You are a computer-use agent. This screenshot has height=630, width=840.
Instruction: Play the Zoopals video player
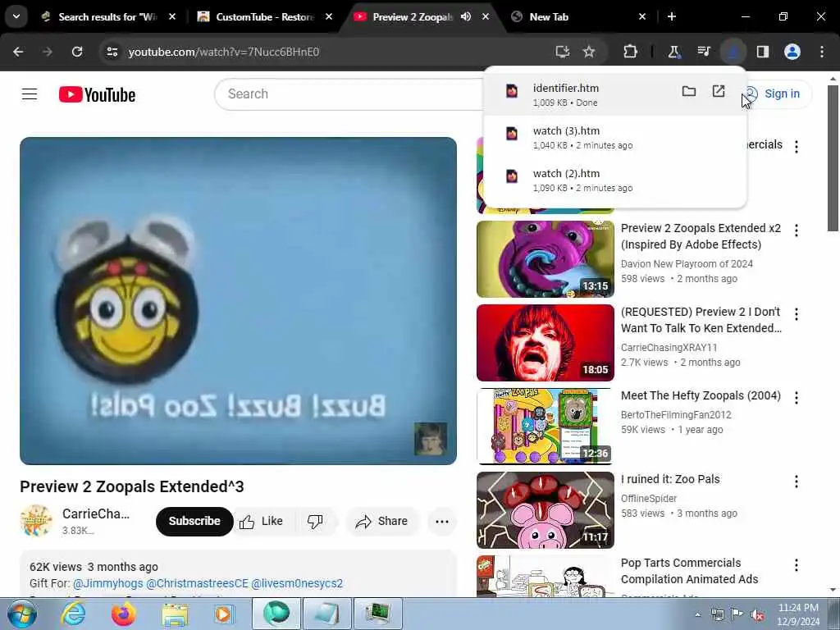(x=239, y=300)
